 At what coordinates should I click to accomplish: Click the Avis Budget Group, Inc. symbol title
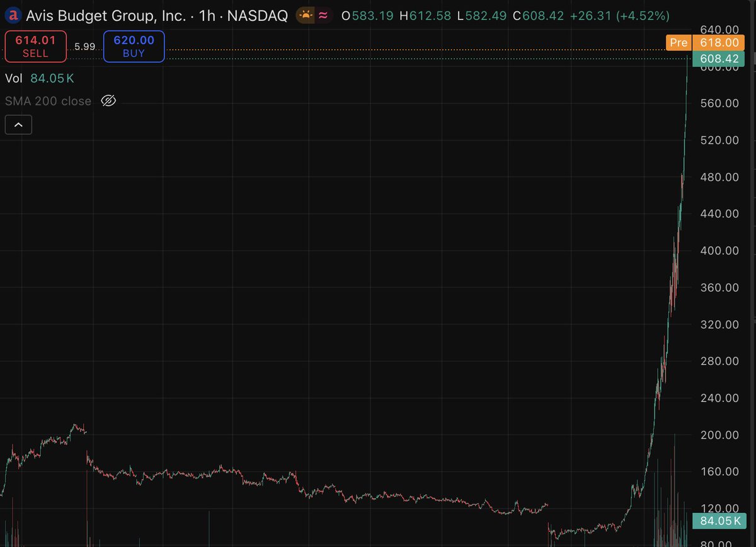pos(106,16)
